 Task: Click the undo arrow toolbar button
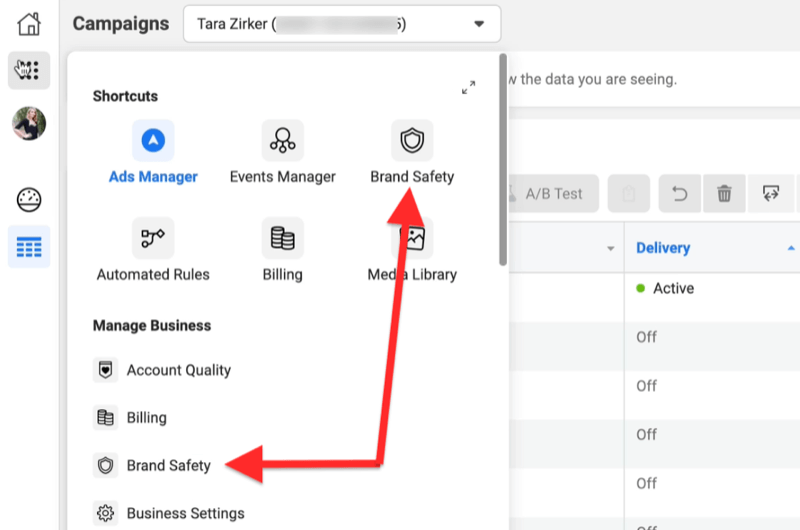pos(680,193)
